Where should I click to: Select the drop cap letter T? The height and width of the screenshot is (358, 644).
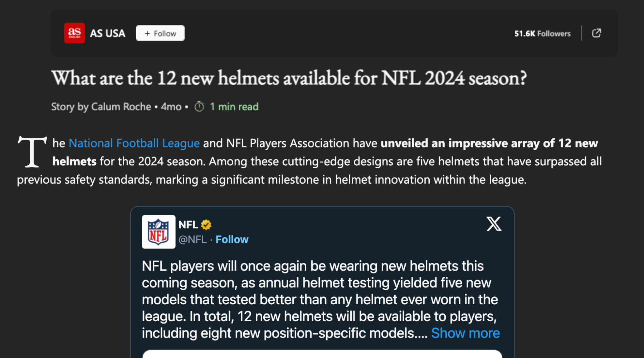32,152
